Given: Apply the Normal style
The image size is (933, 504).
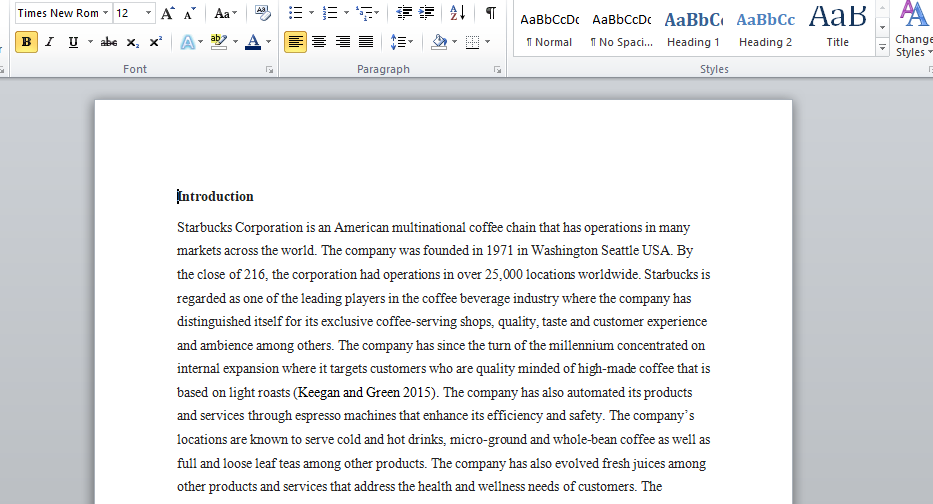Looking at the screenshot, I should click(x=549, y=30).
